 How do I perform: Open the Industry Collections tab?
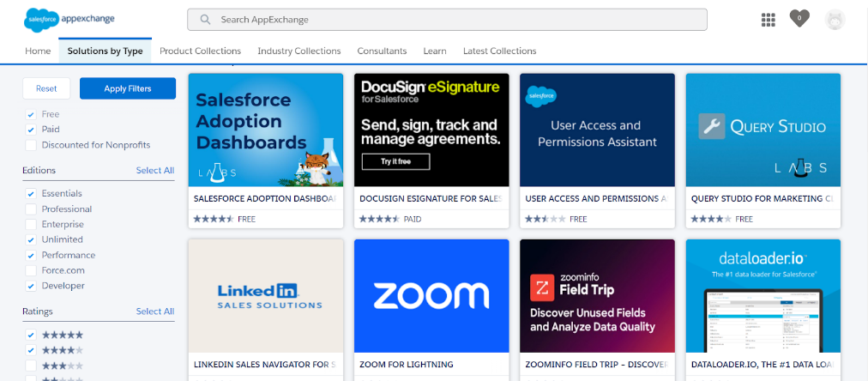[x=299, y=51]
